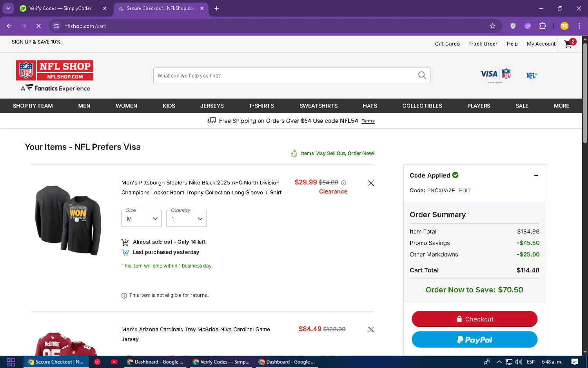588x368 pixels.
Task: Click the search magnifier icon
Action: pos(422,75)
